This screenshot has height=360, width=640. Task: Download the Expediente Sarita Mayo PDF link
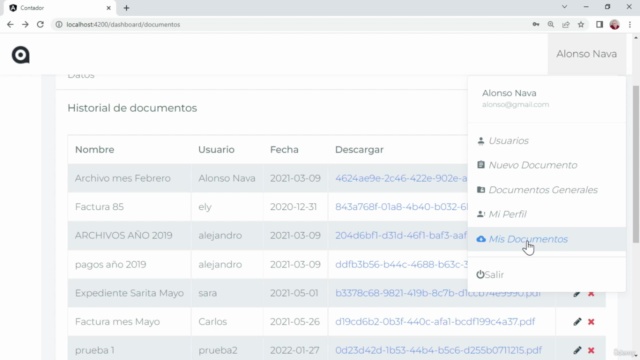[x=438, y=293]
